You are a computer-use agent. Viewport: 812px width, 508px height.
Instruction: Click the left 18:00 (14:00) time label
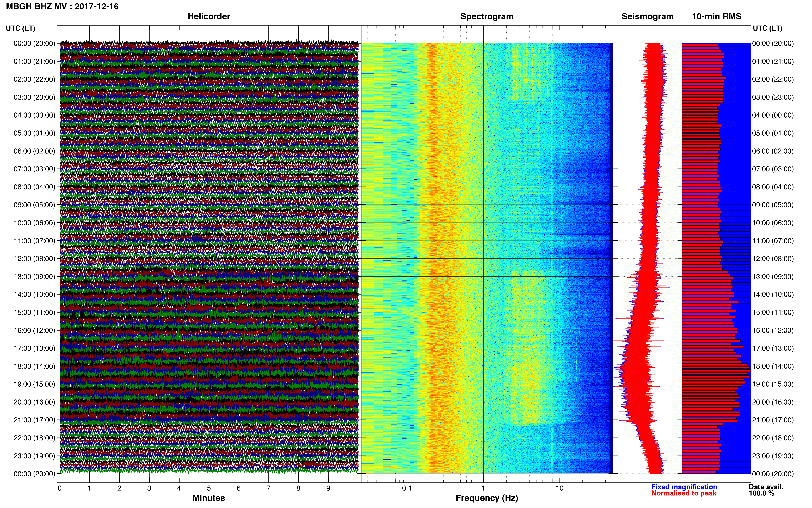pos(34,367)
